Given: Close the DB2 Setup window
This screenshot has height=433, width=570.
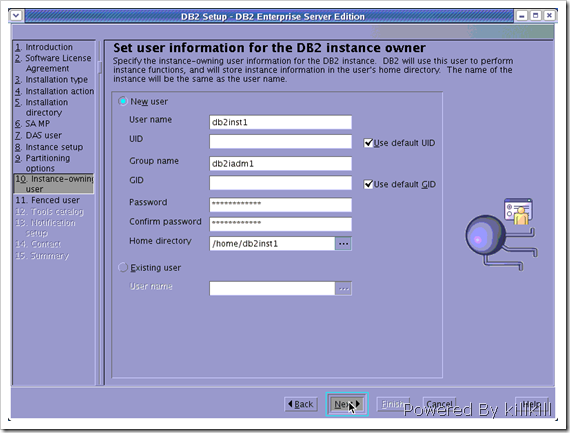Looking at the screenshot, I should [x=549, y=16].
